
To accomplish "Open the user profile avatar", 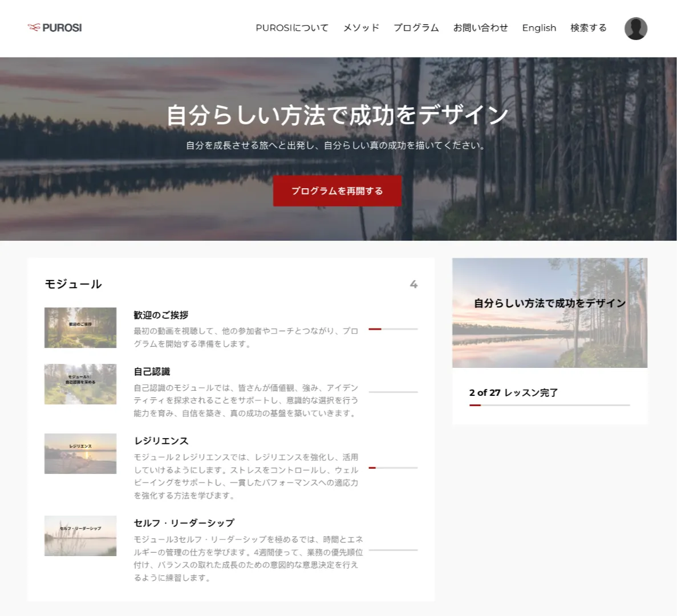I will [x=635, y=29].
